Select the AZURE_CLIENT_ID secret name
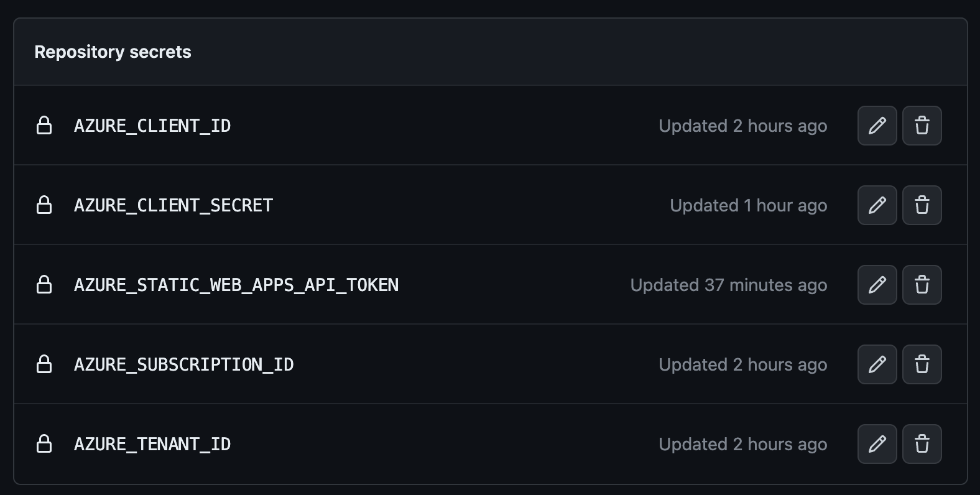Screen dimensions: 980x495 pos(152,126)
